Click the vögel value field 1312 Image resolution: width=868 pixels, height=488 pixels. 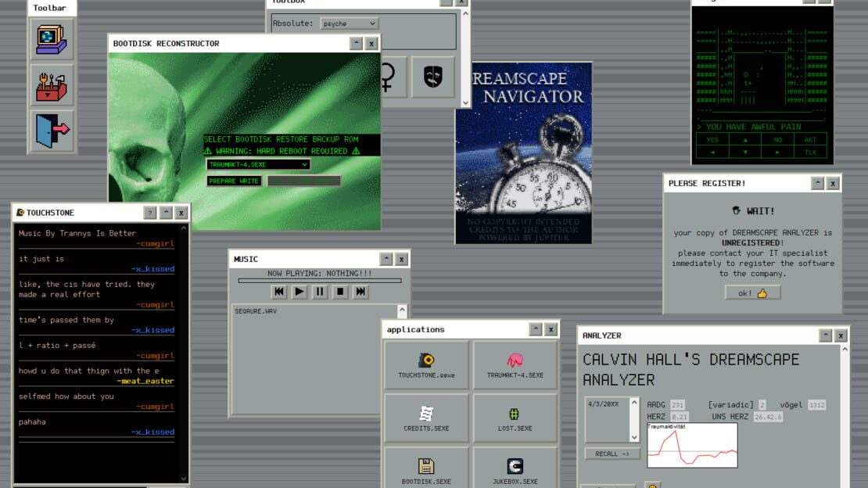pos(816,405)
